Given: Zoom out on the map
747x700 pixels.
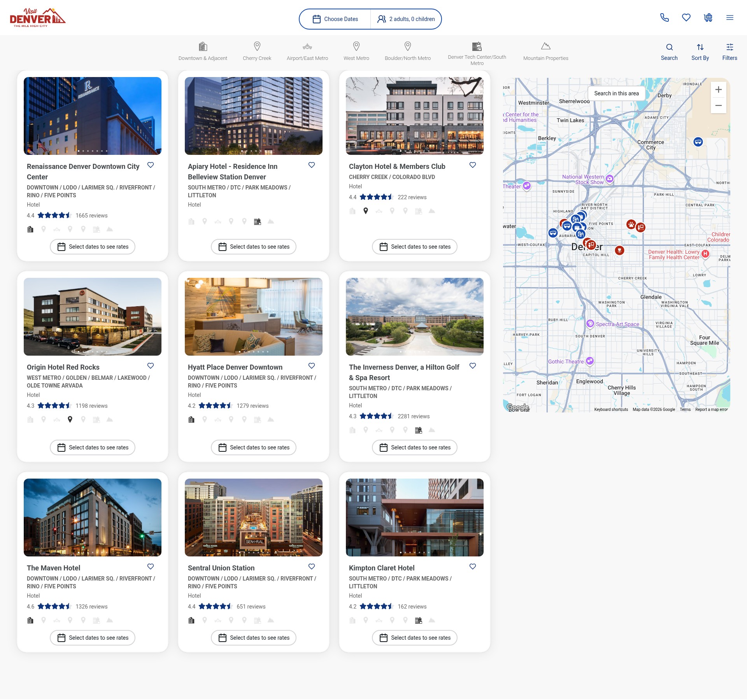Looking at the screenshot, I should (x=719, y=105).
